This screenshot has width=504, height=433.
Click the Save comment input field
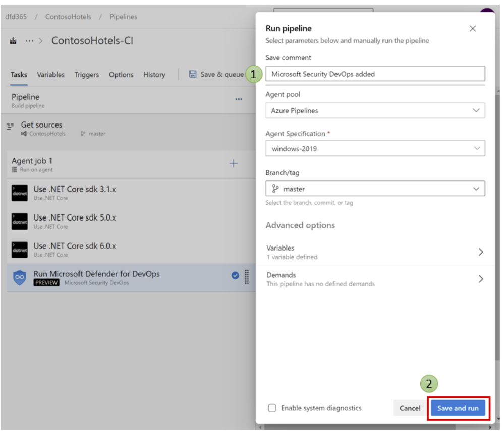tap(375, 74)
